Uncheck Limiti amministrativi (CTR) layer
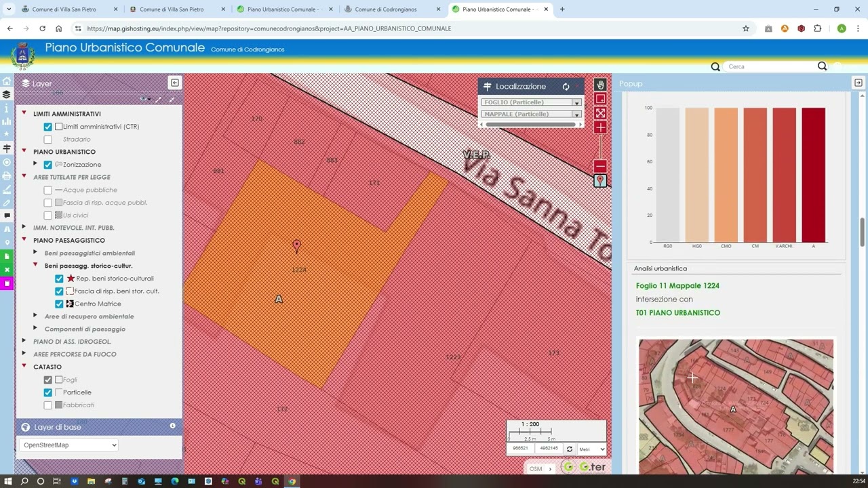Screen dimensions: 868x488 [x=47, y=127]
